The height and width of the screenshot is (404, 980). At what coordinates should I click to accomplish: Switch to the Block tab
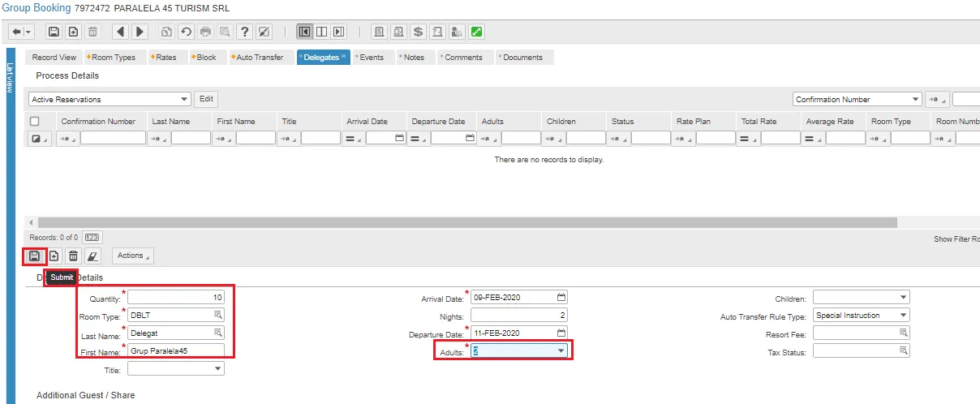coord(207,58)
